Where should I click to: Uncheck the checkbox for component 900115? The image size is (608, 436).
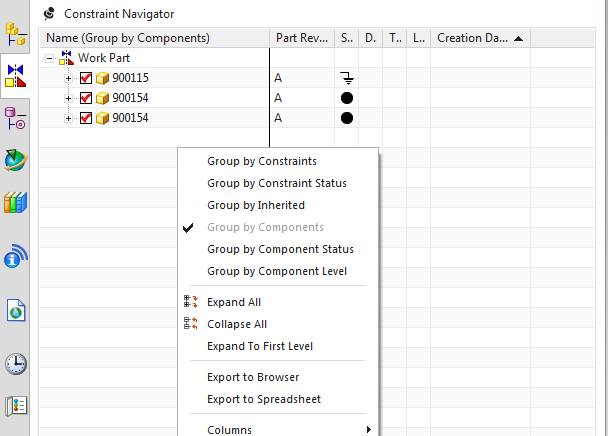[x=86, y=78]
